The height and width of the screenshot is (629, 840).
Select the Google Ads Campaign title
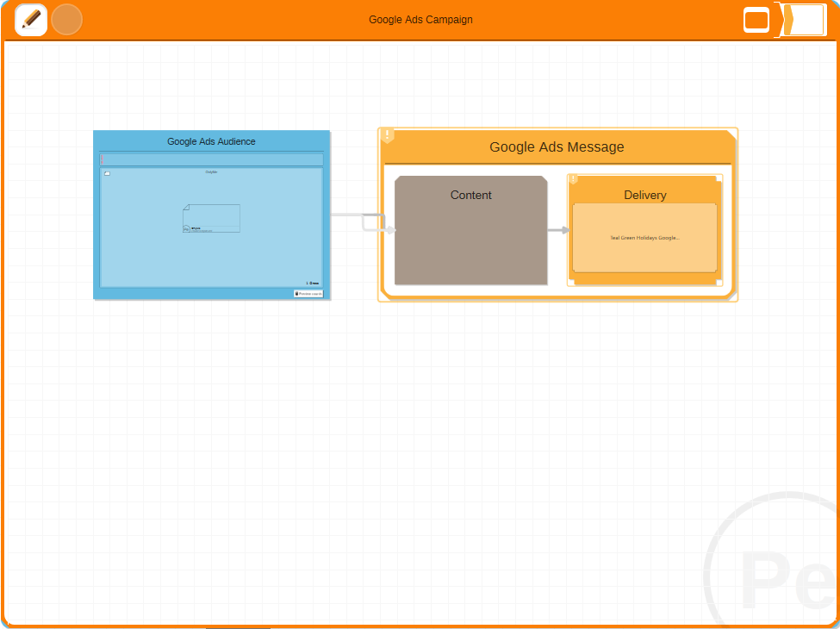(x=420, y=20)
